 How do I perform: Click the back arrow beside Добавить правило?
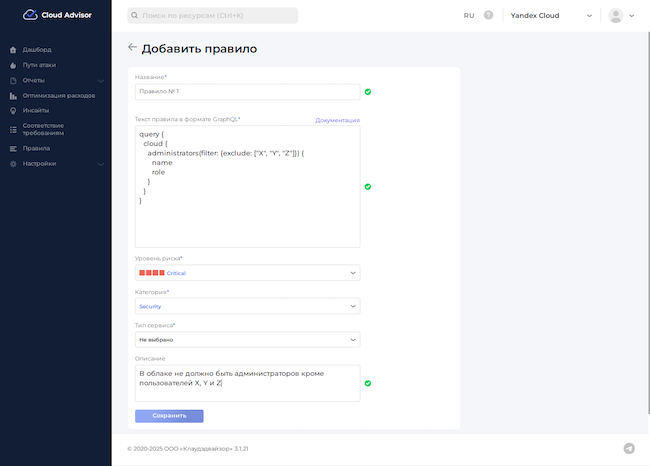(132, 47)
